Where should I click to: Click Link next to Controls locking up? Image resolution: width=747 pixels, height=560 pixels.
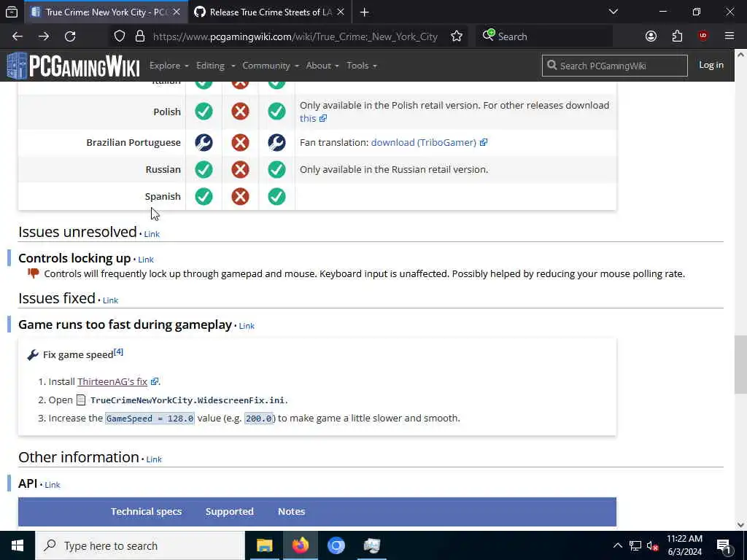146,260
